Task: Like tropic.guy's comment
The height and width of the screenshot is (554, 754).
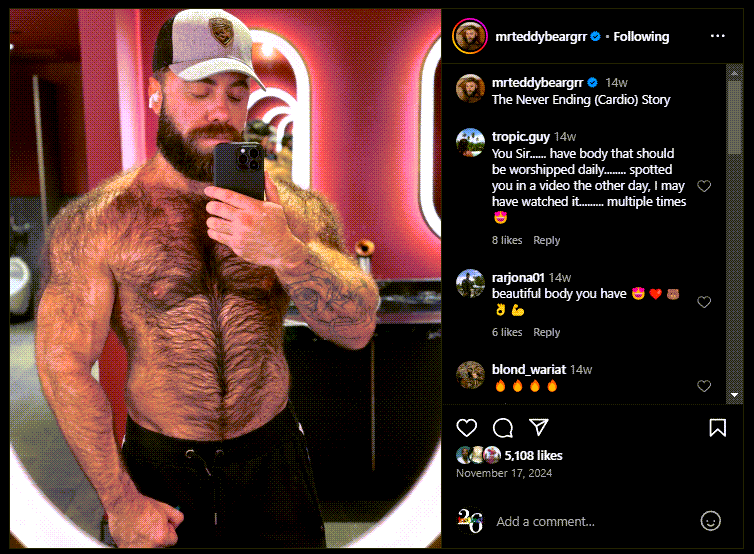Action: point(704,186)
